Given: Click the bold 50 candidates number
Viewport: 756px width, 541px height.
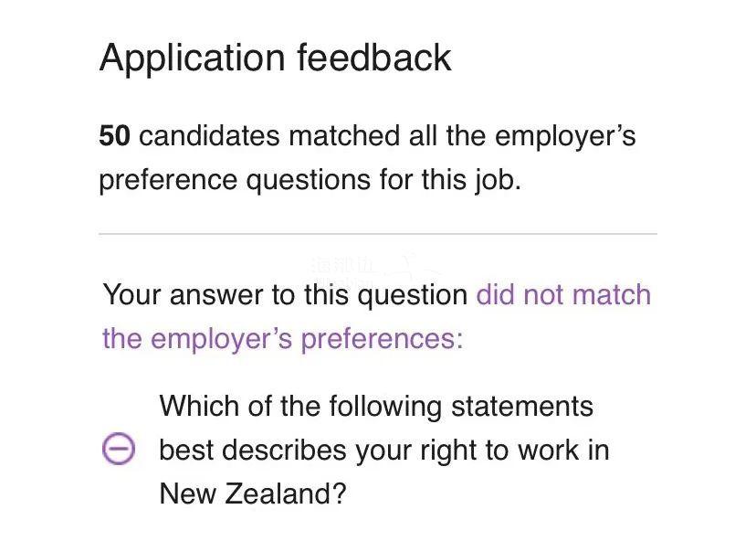Looking at the screenshot, I should (114, 135).
